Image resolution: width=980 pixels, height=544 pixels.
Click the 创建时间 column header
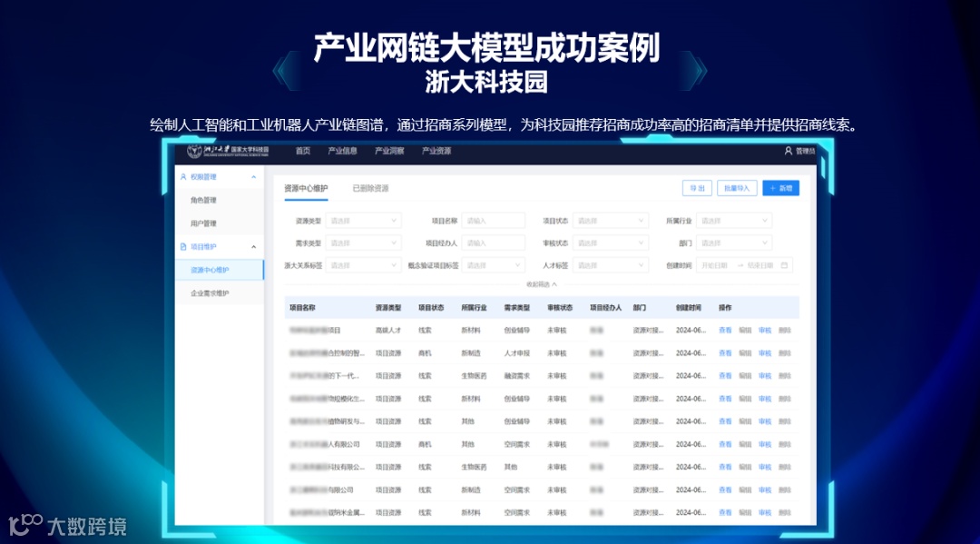688,308
